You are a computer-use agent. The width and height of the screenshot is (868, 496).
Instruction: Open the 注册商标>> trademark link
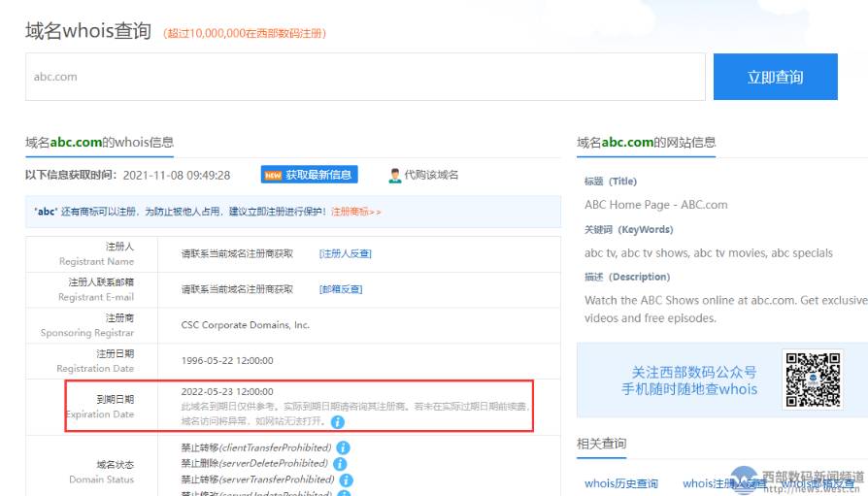pos(356,212)
